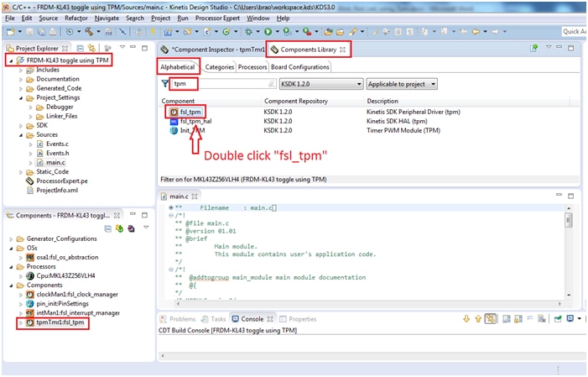The width and height of the screenshot is (588, 377).
Task: Expand the Includes folder node
Action: click(x=21, y=70)
